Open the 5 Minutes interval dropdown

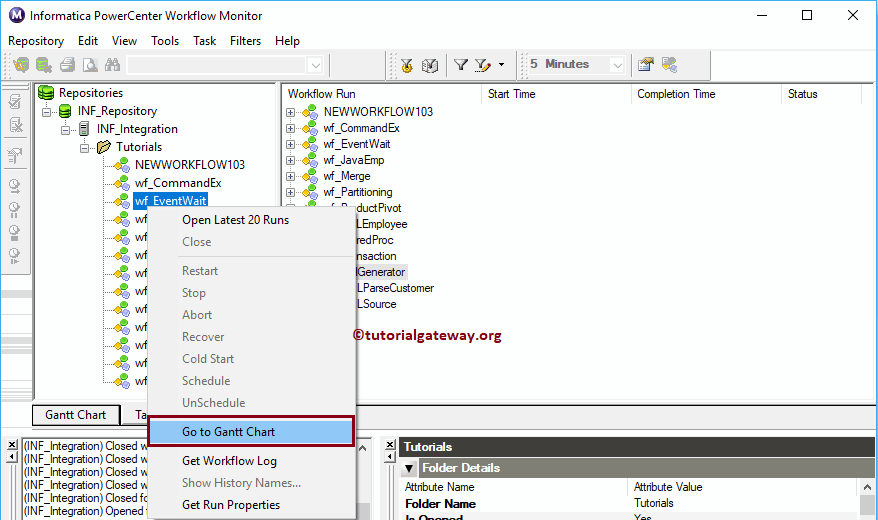coord(617,65)
